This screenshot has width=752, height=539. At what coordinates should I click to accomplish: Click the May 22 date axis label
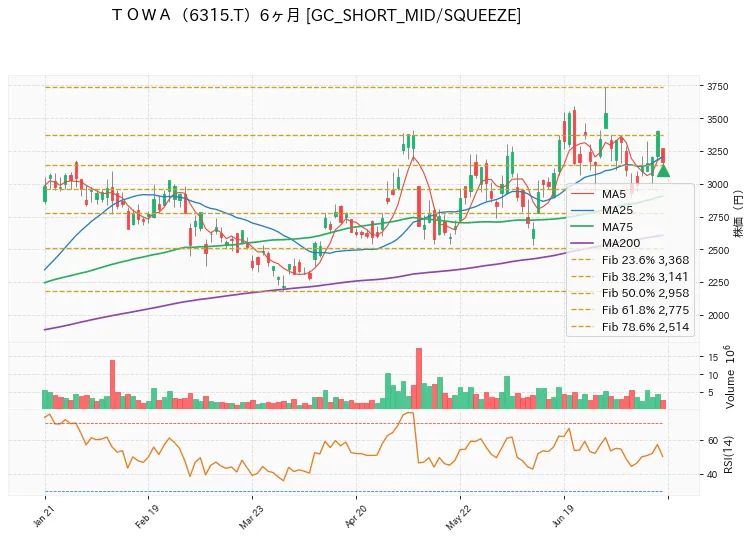pyautogui.click(x=458, y=517)
